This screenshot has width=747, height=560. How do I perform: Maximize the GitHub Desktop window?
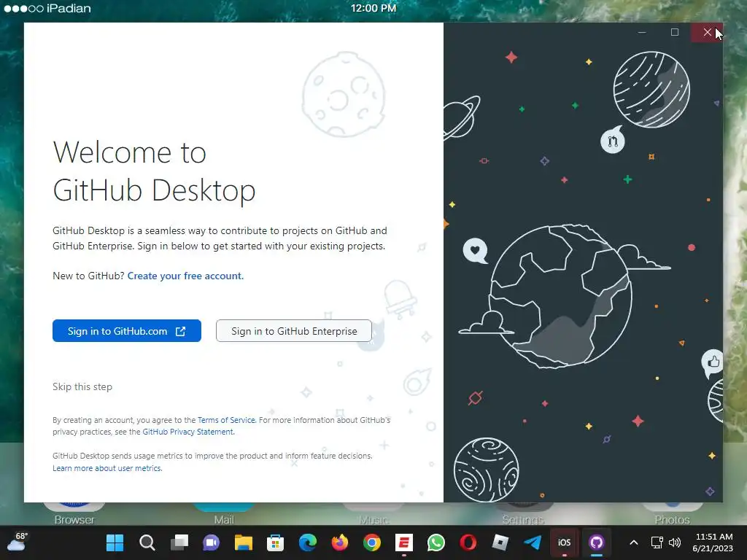[x=675, y=32]
